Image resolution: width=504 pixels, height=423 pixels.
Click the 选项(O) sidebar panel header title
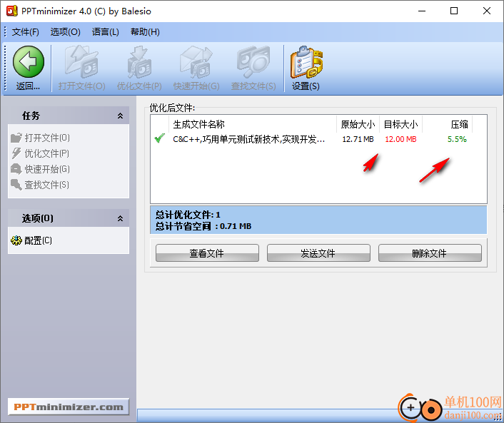pos(38,218)
